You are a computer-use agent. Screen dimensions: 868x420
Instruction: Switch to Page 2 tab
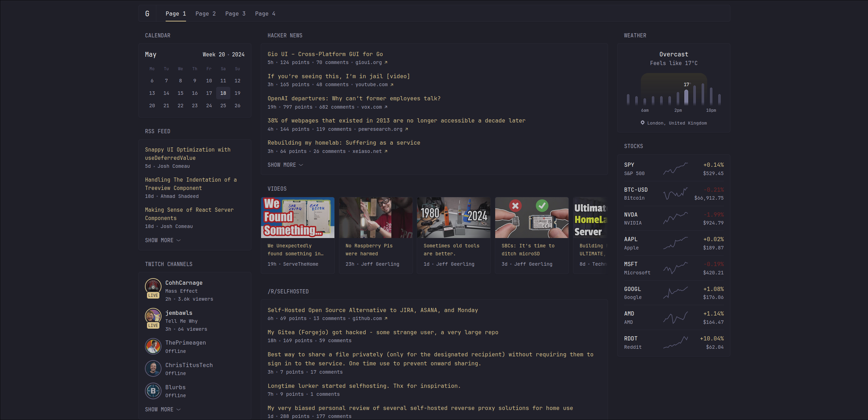coord(205,13)
